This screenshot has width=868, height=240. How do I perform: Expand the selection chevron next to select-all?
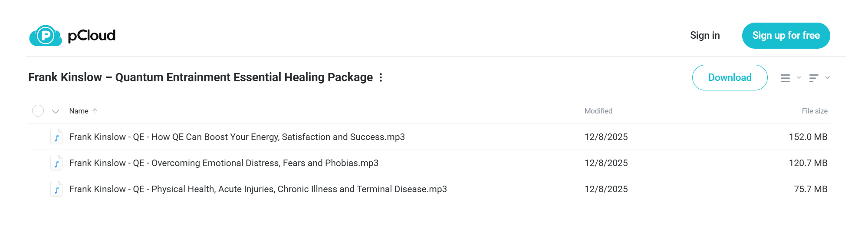[56, 111]
